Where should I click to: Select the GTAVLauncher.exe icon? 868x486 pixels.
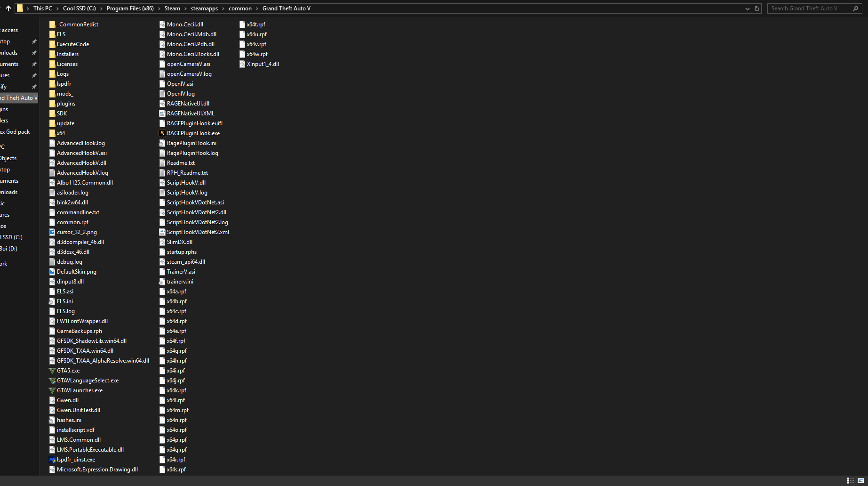coord(52,390)
